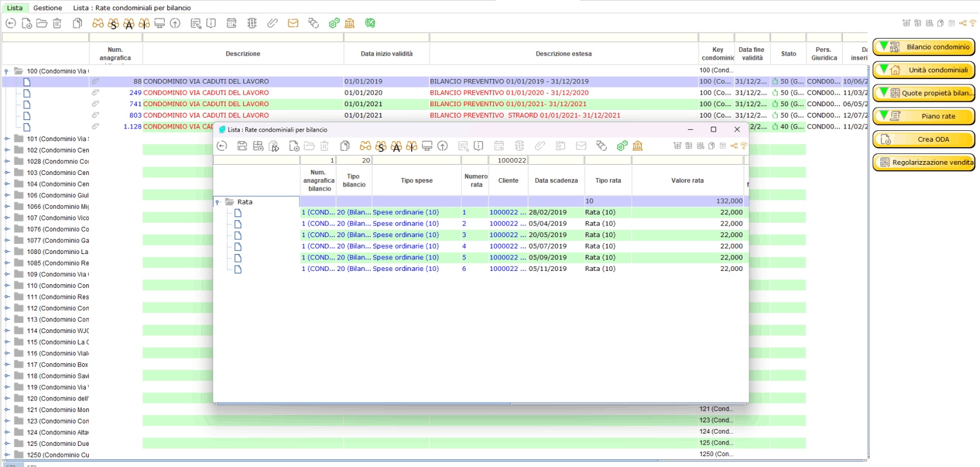Image resolution: width=980 pixels, height=467 pixels.
Task: Click the attachment paperclip on row 88
Action: [95, 81]
